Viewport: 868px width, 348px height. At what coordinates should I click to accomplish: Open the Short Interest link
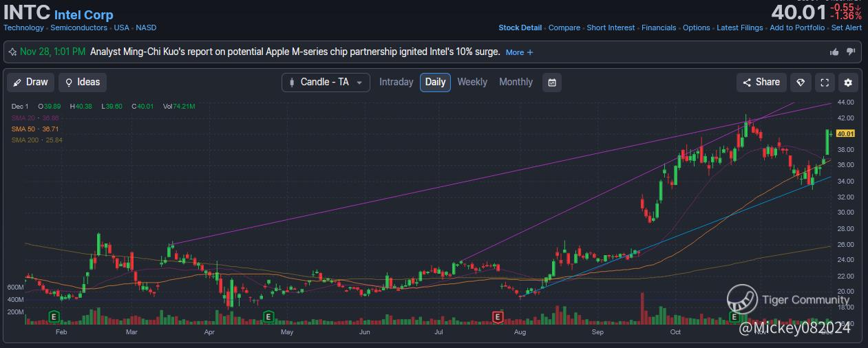click(x=611, y=28)
